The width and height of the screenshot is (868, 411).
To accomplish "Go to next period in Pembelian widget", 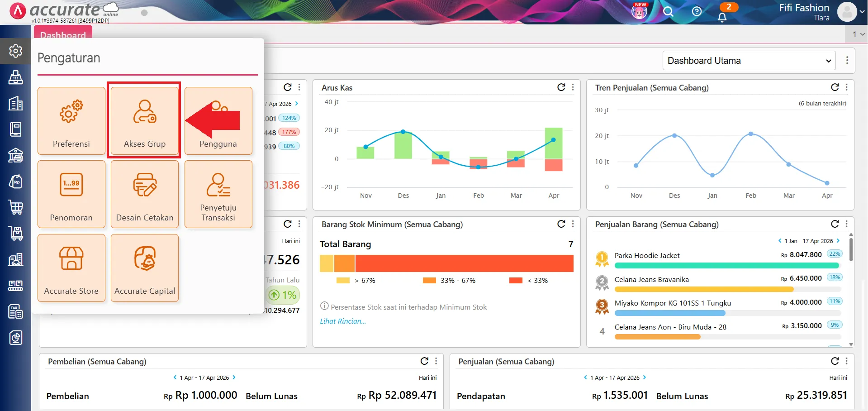I will [234, 378].
